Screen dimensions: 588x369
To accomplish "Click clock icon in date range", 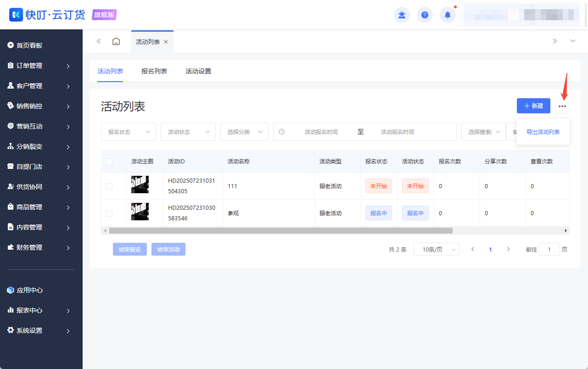I will click(282, 132).
